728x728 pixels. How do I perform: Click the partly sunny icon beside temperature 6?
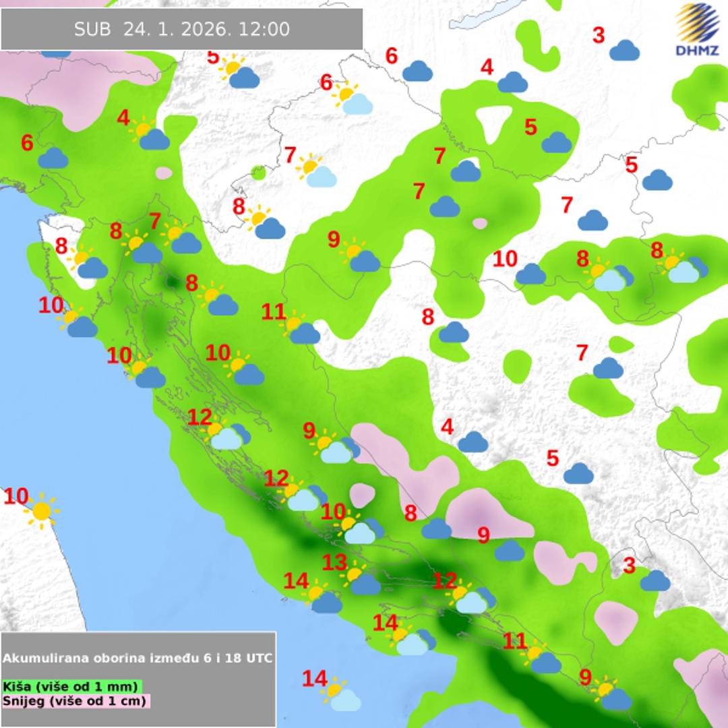(x=352, y=98)
